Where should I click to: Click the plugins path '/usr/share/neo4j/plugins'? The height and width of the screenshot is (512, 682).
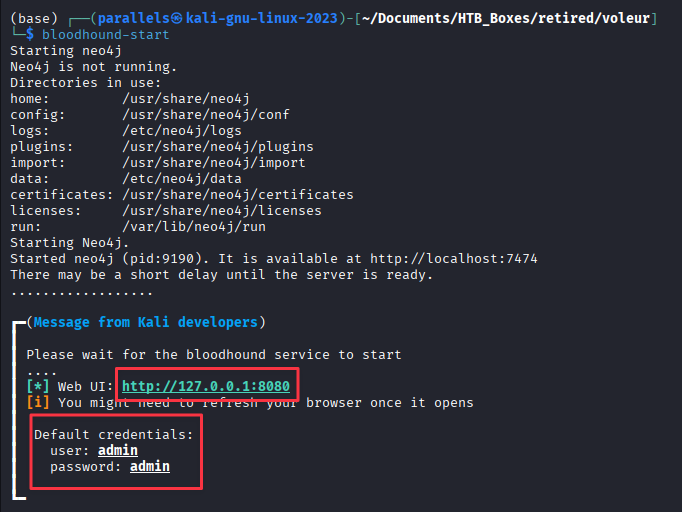coord(218,147)
